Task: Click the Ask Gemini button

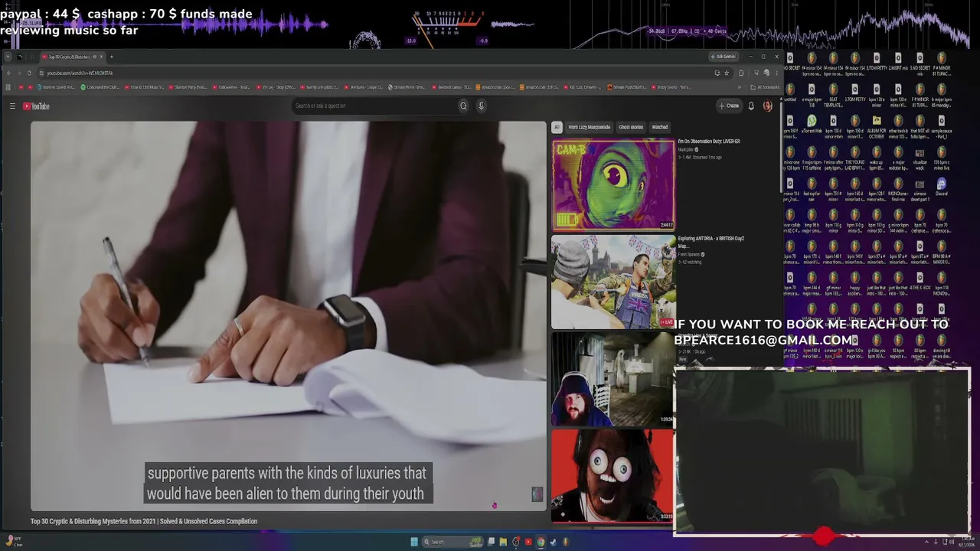Action: click(724, 57)
